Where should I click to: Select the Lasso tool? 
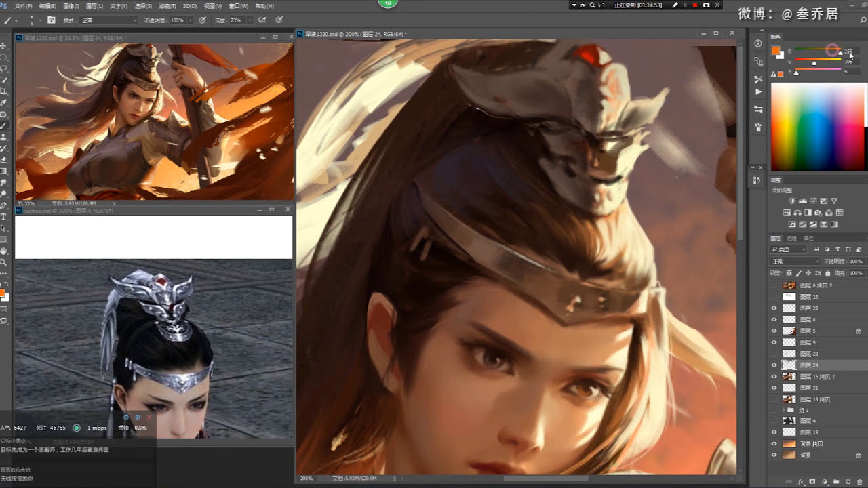[3, 68]
